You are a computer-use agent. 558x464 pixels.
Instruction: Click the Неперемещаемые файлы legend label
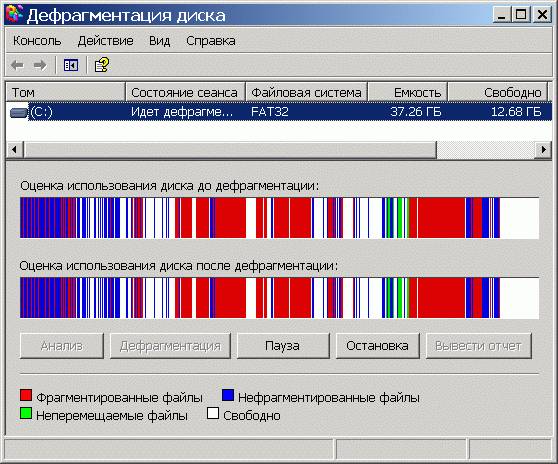[112, 416]
